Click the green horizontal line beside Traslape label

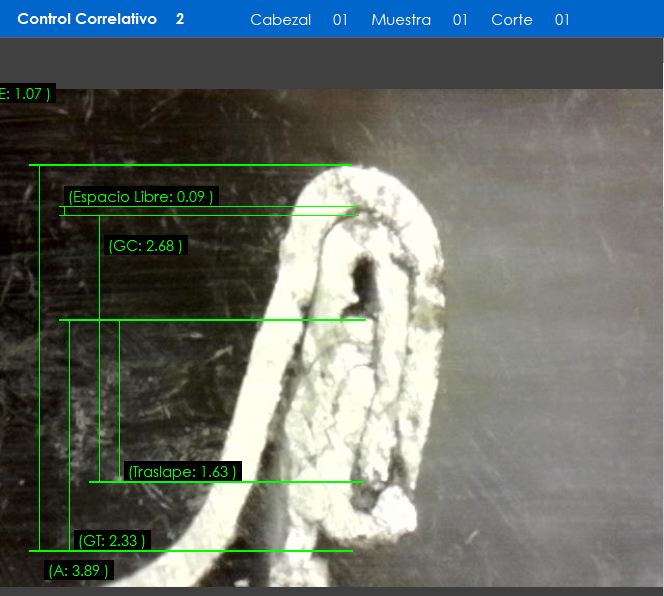pyautogui.click(x=300, y=482)
